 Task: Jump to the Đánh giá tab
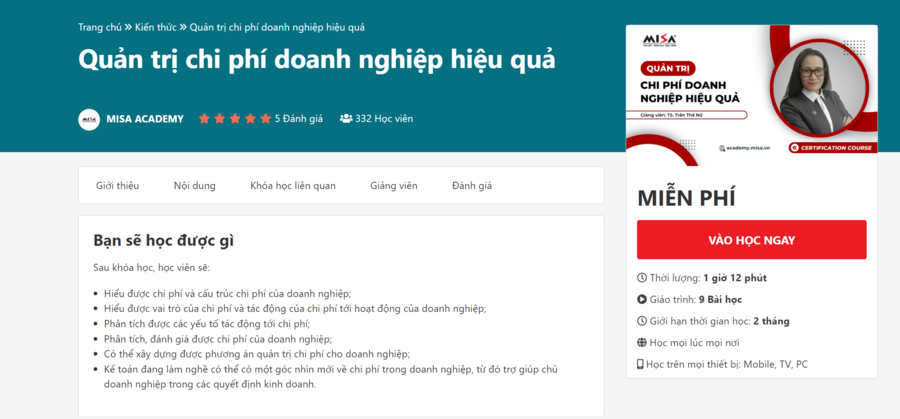[x=472, y=185]
